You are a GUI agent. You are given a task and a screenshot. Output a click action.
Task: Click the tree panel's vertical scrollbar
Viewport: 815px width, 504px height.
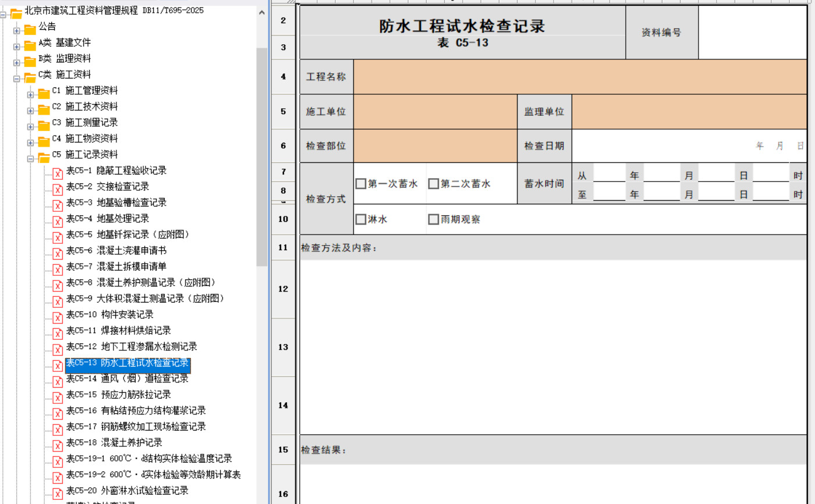coord(261,157)
